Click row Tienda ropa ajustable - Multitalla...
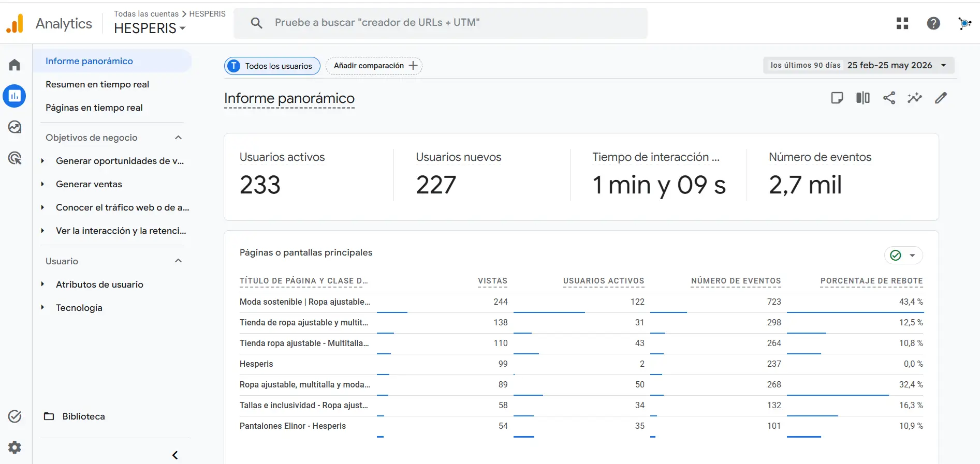Image resolution: width=980 pixels, height=464 pixels. pyautogui.click(x=581, y=343)
